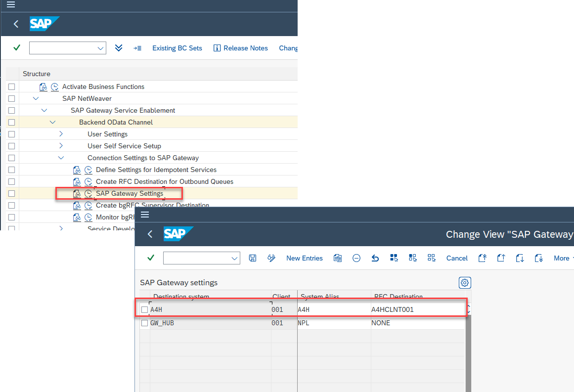Click the NPL System Alias cell
This screenshot has height=392, width=574.
(x=334, y=323)
